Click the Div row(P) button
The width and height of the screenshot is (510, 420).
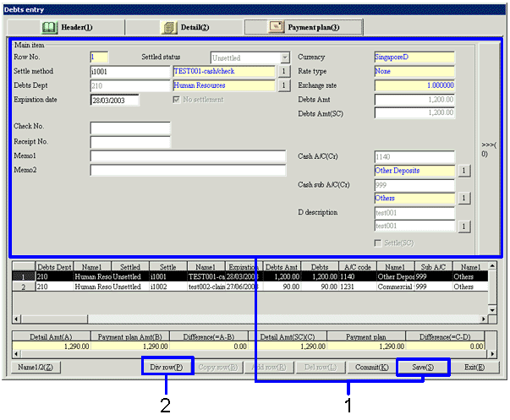click(167, 368)
